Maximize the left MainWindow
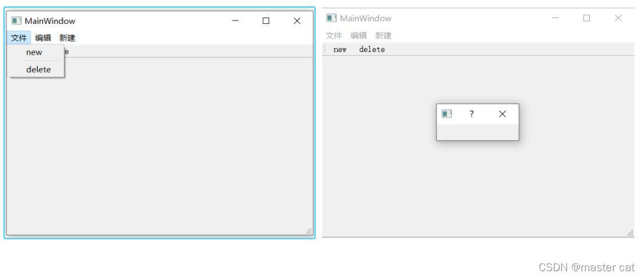 (266, 21)
